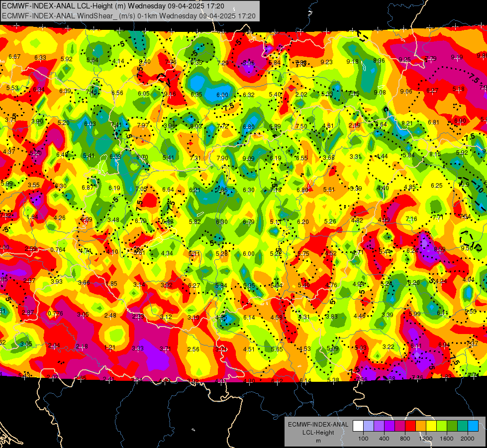Click the wind shear value 1.64

click(x=32, y=217)
